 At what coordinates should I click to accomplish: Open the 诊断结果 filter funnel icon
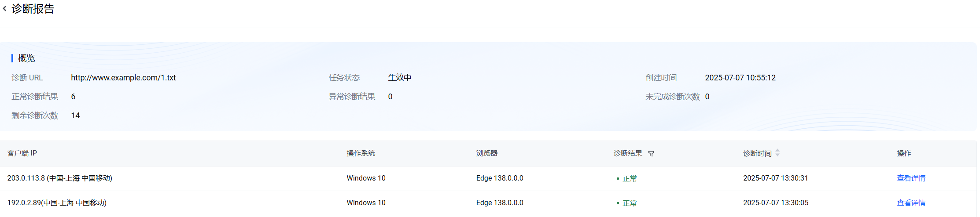pos(651,154)
